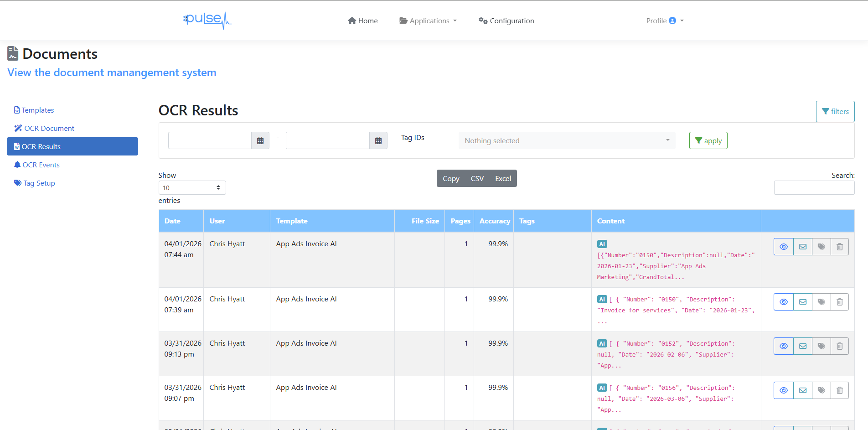Open the tag icon on the second OCR result
Image resolution: width=868 pixels, height=430 pixels.
point(821,301)
